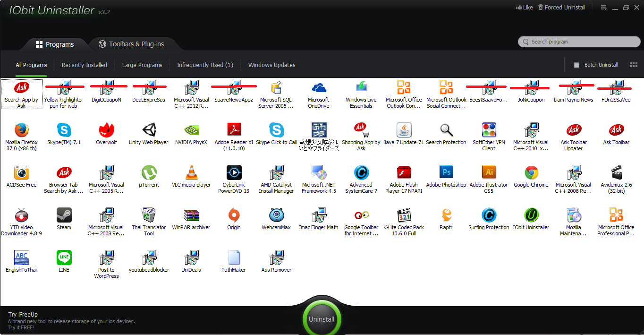Select the Search Protection magnifier icon
Viewport: 644px width, 335px height.
pos(446,130)
